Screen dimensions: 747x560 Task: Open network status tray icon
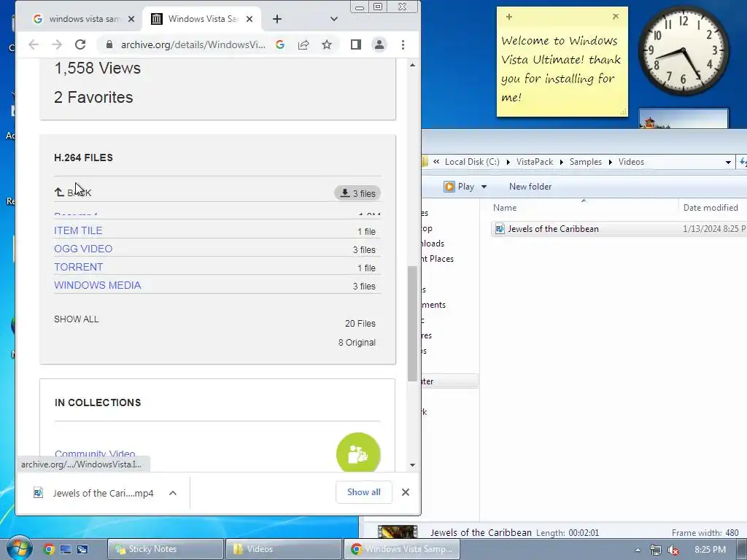coord(656,550)
